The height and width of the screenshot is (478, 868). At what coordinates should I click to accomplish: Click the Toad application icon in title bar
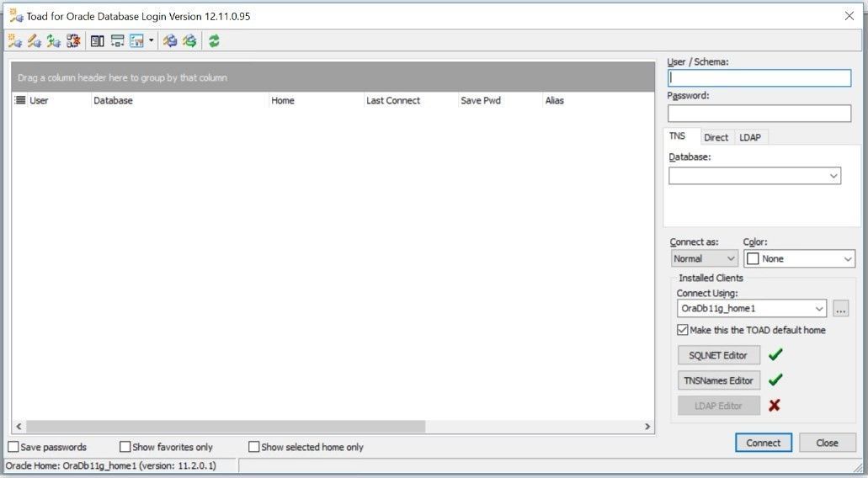click(16, 16)
